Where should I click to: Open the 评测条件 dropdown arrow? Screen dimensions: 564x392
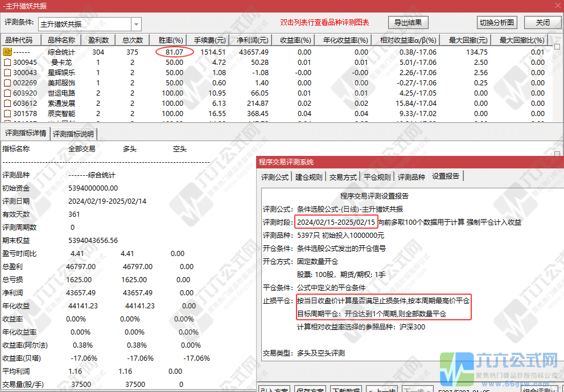tap(136, 24)
